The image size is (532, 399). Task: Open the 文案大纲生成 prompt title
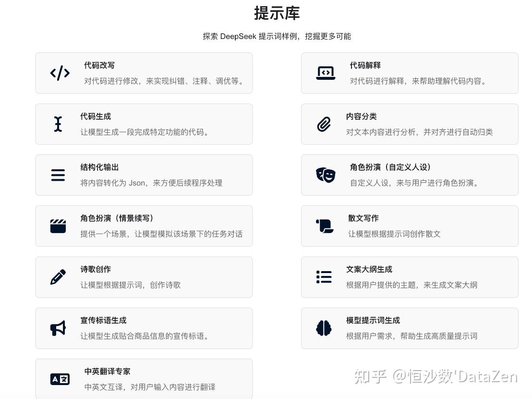[x=369, y=269]
